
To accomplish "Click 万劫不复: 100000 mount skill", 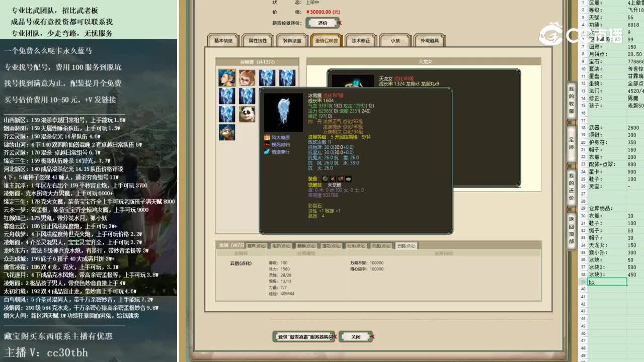I will click(366, 263).
